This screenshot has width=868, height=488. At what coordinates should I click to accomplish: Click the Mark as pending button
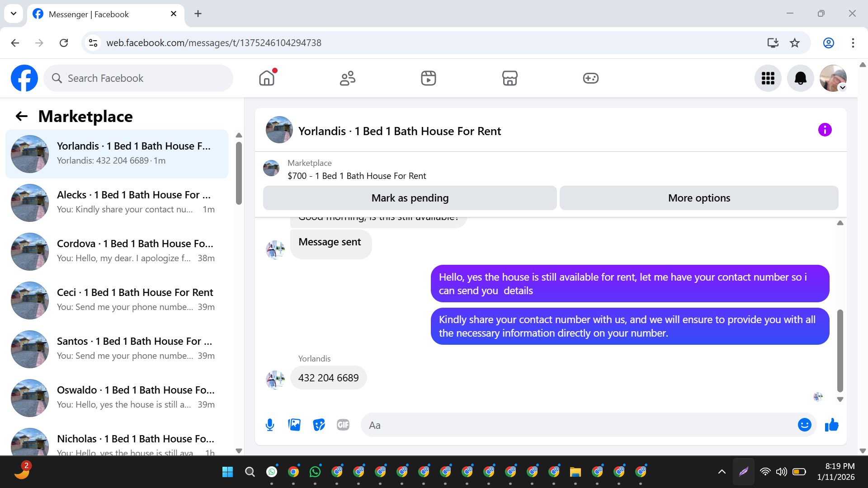(x=410, y=198)
